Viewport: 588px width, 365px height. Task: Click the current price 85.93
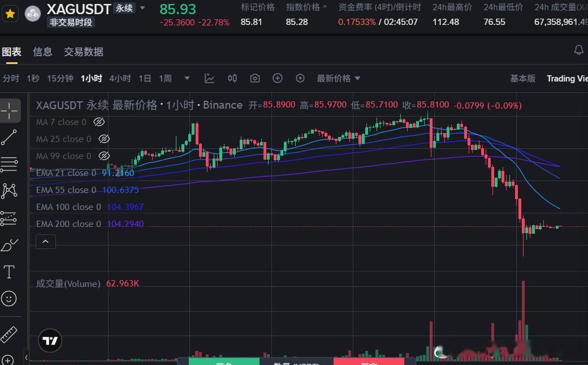coord(178,9)
